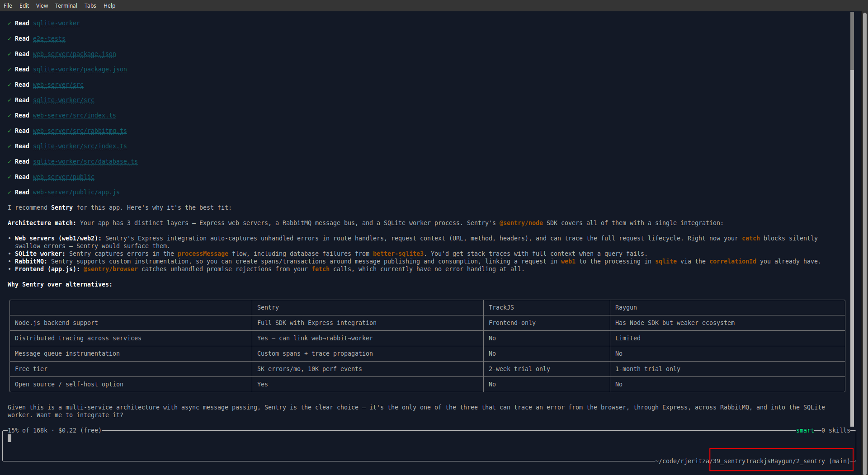This screenshot has width=868, height=475.
Task: Click the smart mode indicator
Action: click(x=805, y=431)
